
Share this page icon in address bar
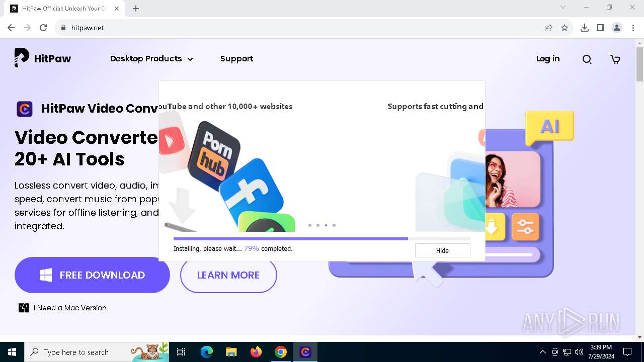coord(548,28)
